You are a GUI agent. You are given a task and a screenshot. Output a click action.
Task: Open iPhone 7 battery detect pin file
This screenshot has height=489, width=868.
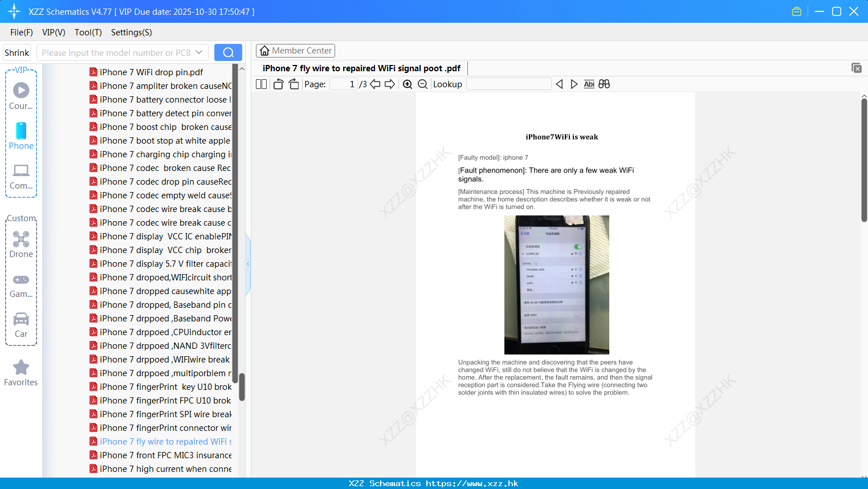(161, 113)
